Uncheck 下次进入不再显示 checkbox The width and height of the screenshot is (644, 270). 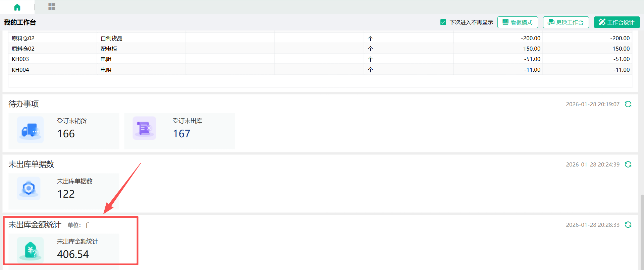443,22
